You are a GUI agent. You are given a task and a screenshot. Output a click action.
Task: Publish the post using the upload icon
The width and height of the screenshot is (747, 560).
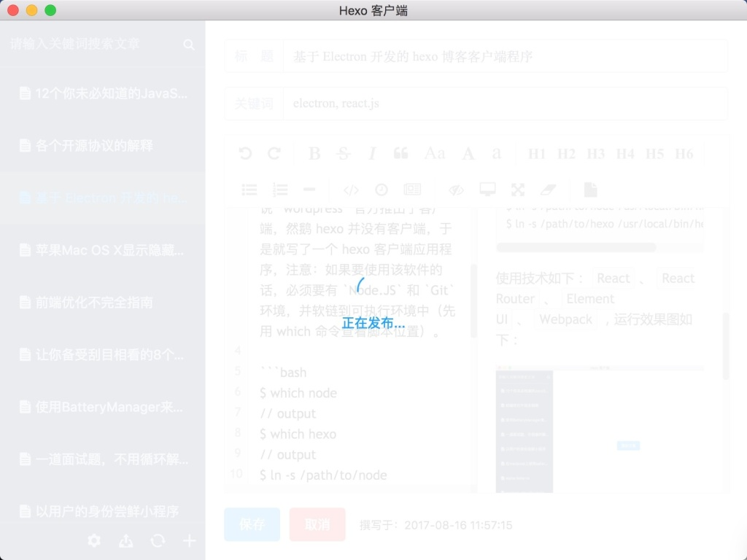[x=125, y=541]
